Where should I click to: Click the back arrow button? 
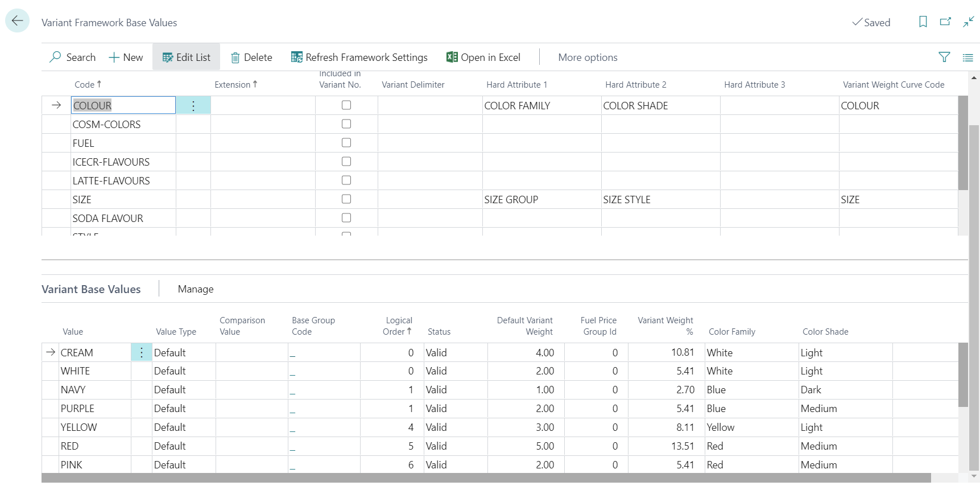click(x=17, y=21)
